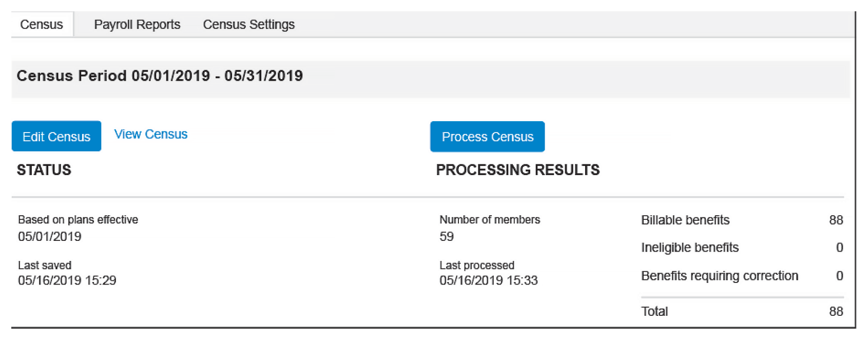Click the Edit Census button
The image size is (868, 341).
tap(56, 137)
